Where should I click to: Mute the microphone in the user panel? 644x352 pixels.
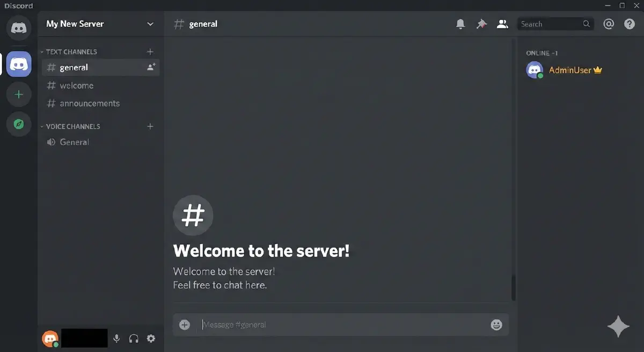tap(116, 338)
